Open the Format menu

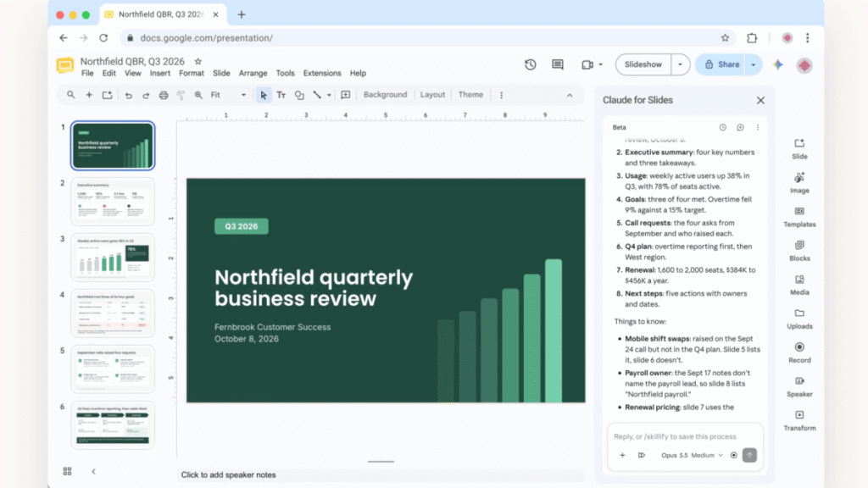192,73
